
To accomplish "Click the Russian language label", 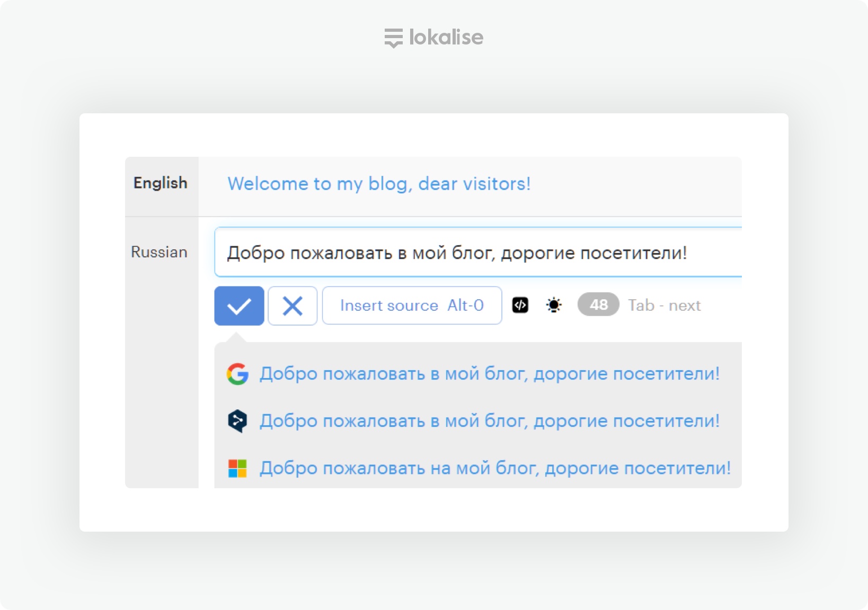I will point(159,252).
